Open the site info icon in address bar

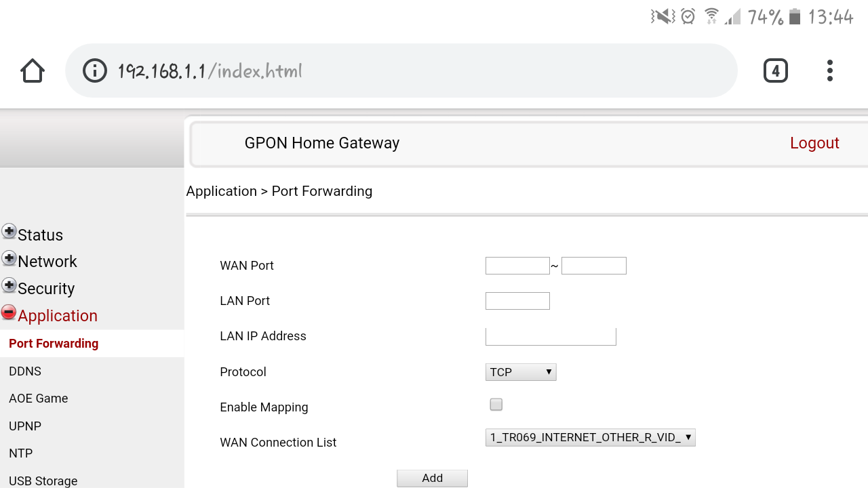point(95,70)
